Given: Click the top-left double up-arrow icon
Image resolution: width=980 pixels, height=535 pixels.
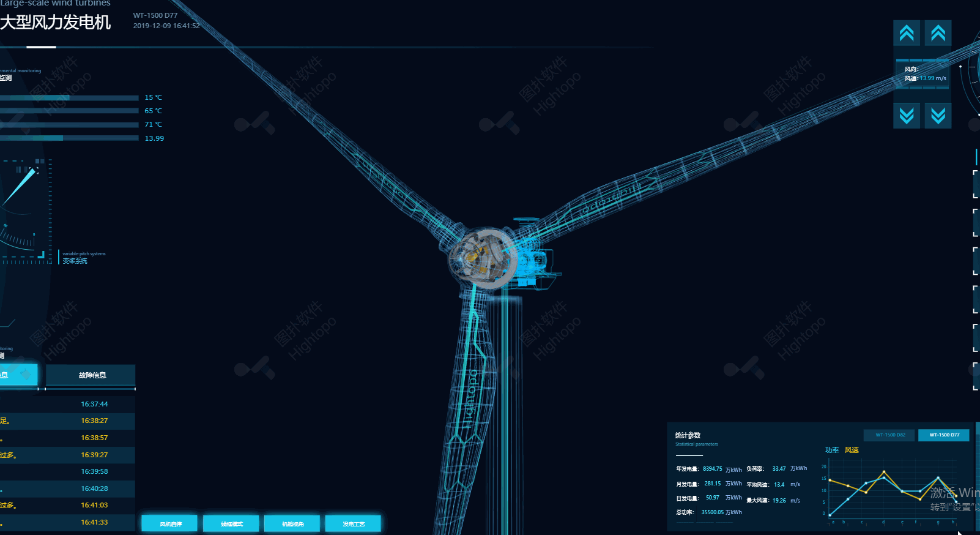Looking at the screenshot, I should click(x=907, y=33).
